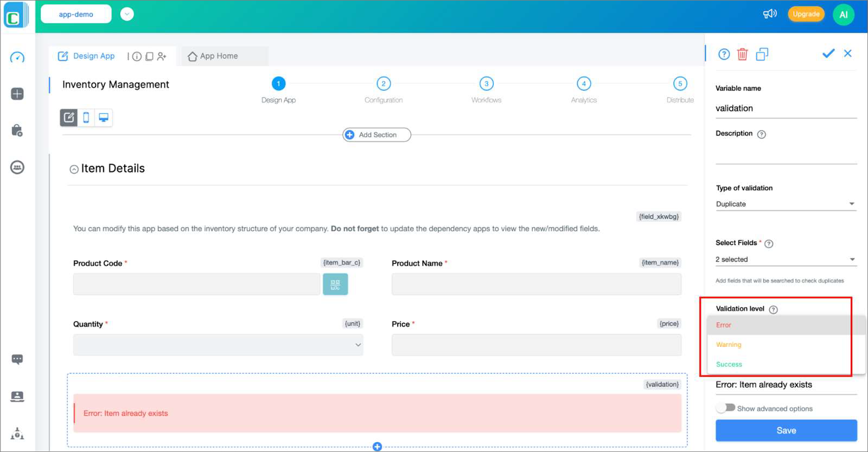
Task: Click the Product Code barcode scanner icon
Action: (335, 284)
